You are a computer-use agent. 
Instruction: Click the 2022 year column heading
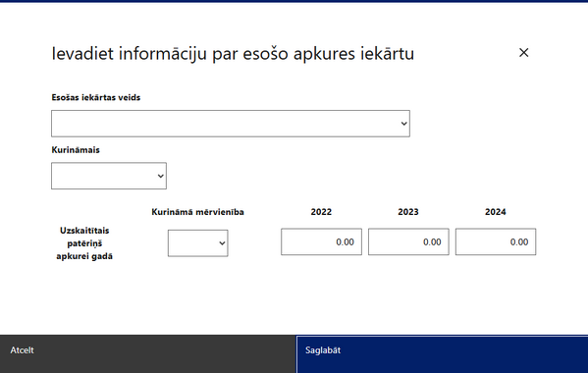[321, 212]
